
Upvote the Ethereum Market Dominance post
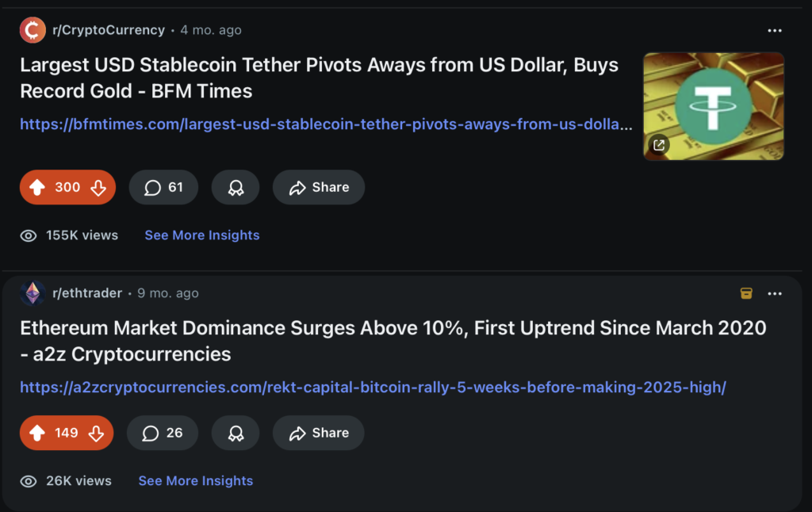(37, 433)
